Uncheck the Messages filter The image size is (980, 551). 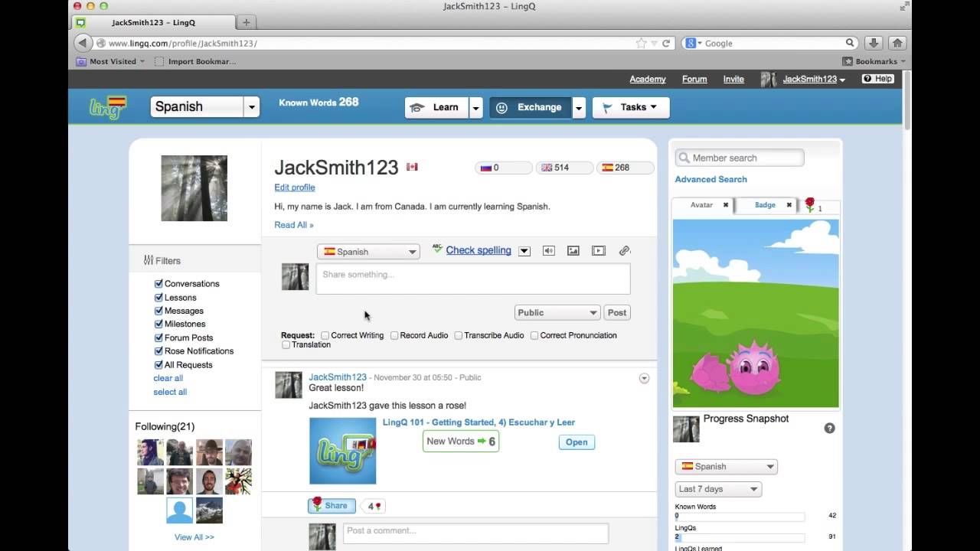[x=158, y=311]
